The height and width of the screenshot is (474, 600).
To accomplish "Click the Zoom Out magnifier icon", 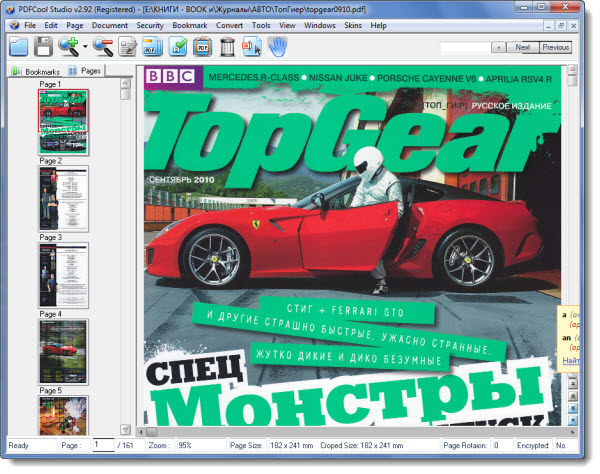I will click(x=102, y=46).
